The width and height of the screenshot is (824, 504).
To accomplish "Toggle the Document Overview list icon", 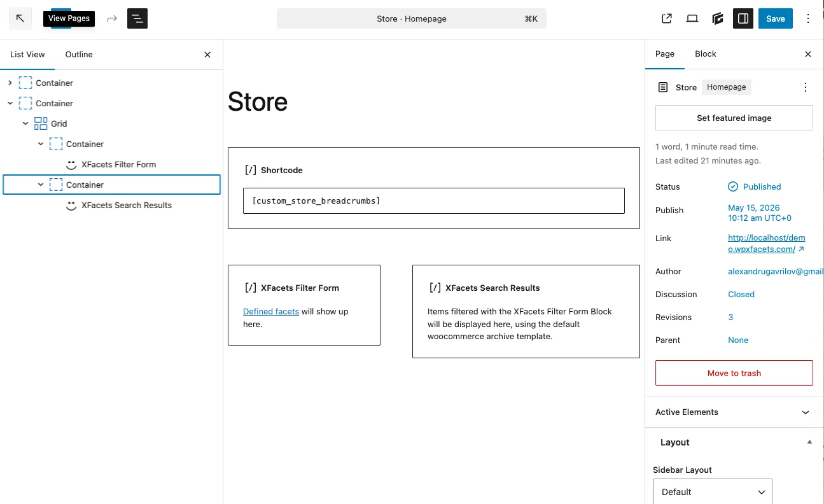I will point(137,18).
